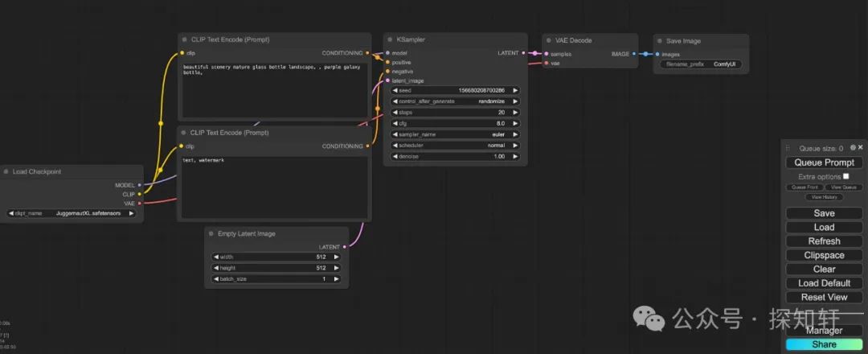Increase width with its right arrow
Image resolution: width=868 pixels, height=354 pixels.
pos(336,257)
